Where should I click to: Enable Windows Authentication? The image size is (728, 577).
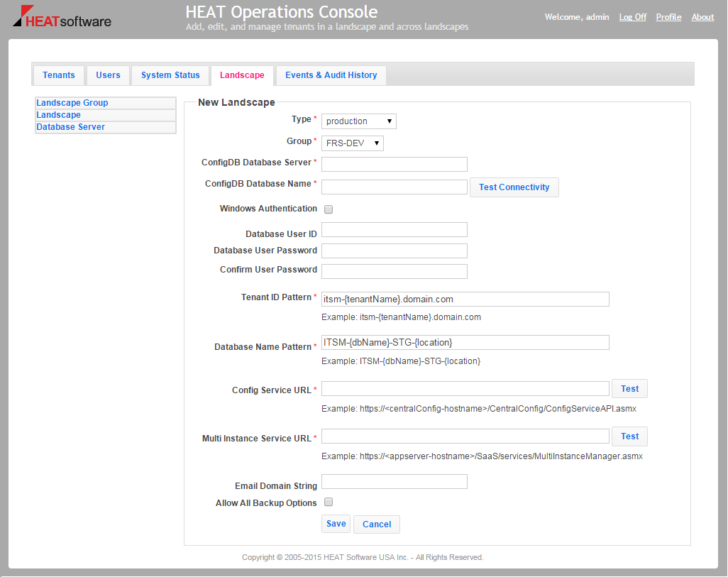pos(329,209)
